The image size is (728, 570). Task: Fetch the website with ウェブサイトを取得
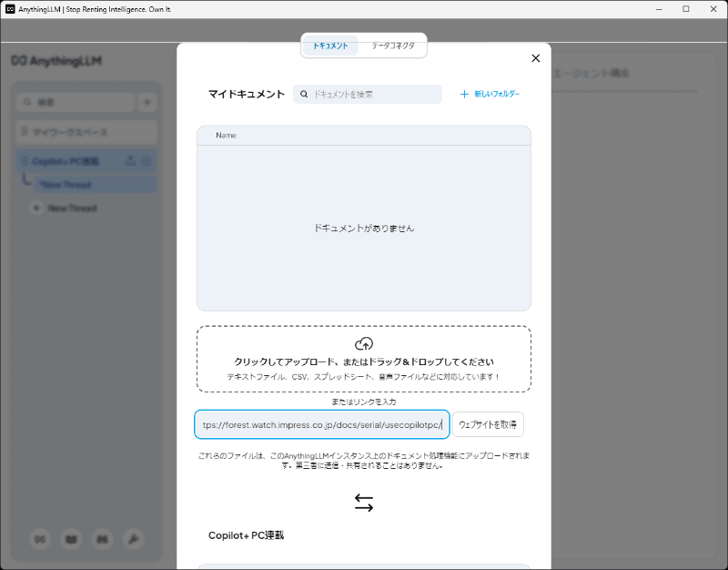(x=488, y=424)
